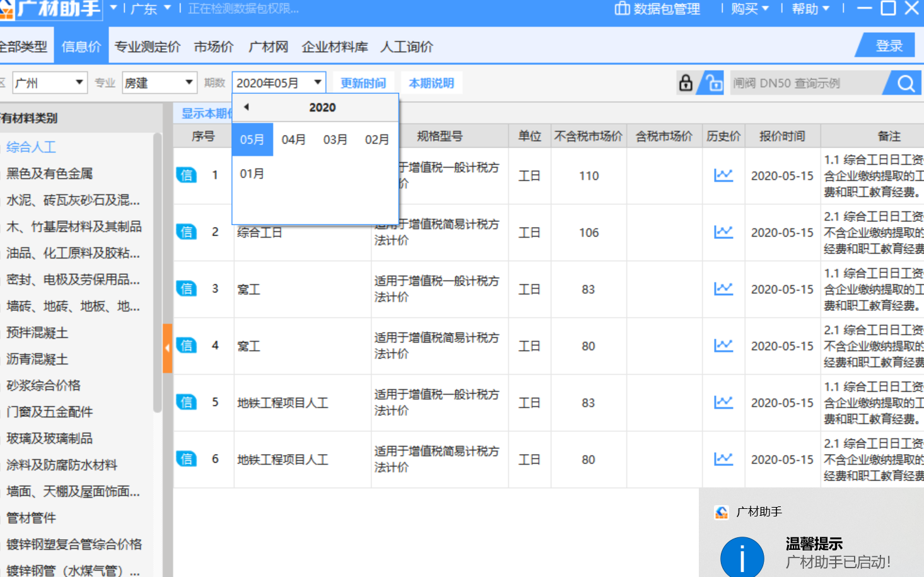Expand the 帮助 menu

810,9
